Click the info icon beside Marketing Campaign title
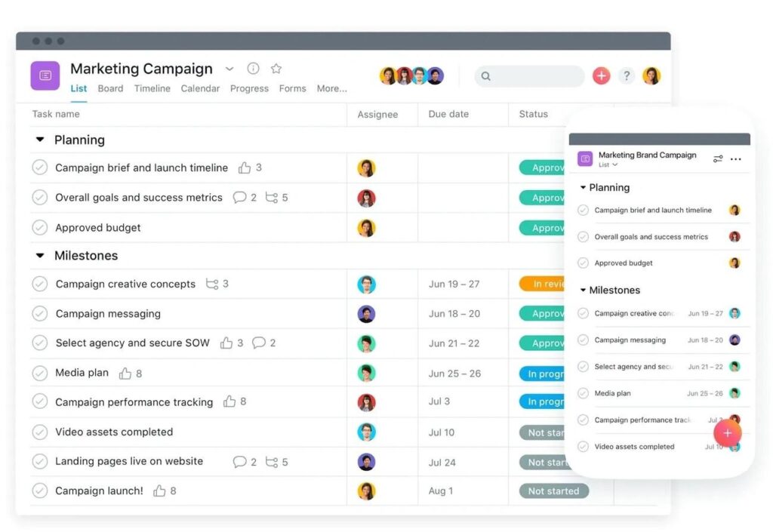 tap(253, 69)
